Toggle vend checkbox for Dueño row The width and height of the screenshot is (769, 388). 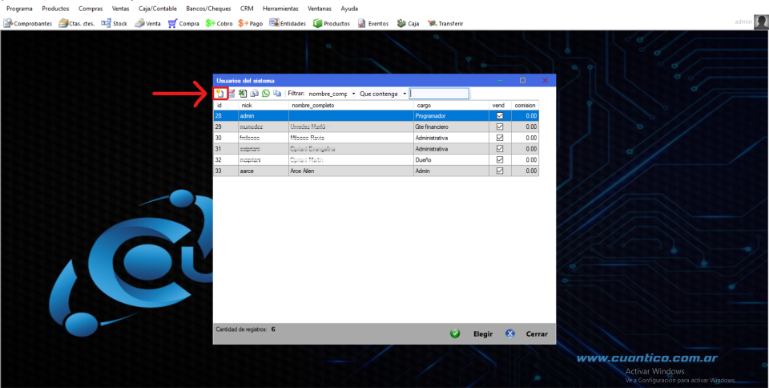(x=500, y=160)
